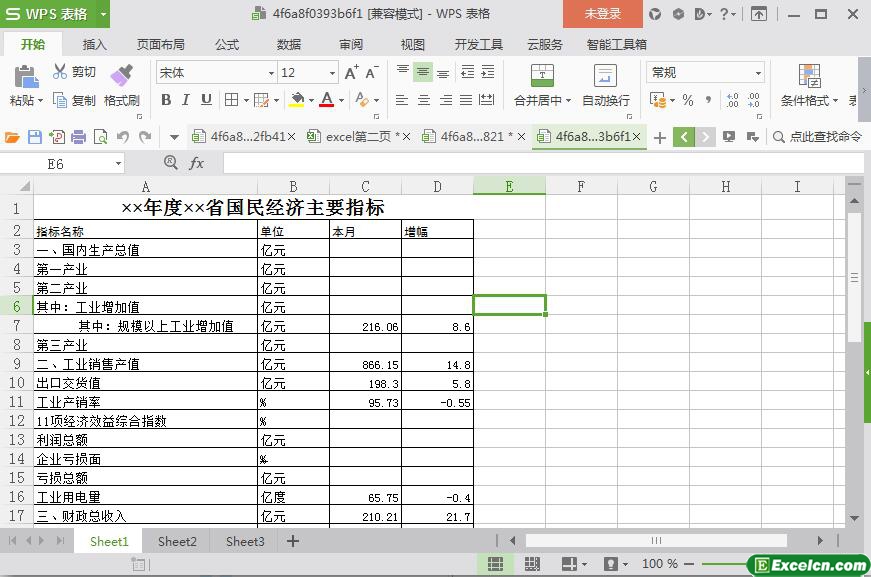Screen dimensions: 871x577
Task: Click the Cut scissors icon
Action: coord(59,72)
